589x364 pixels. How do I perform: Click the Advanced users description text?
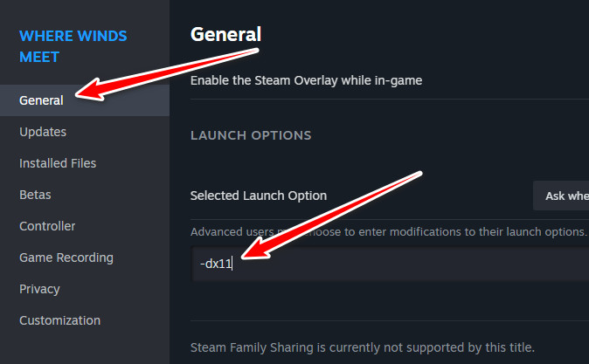(x=388, y=231)
